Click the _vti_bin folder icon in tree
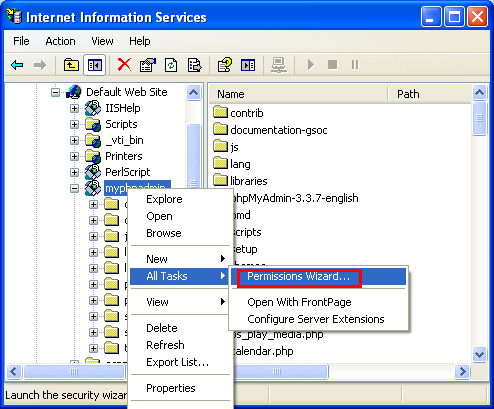This screenshot has height=409, width=494. [x=93, y=140]
